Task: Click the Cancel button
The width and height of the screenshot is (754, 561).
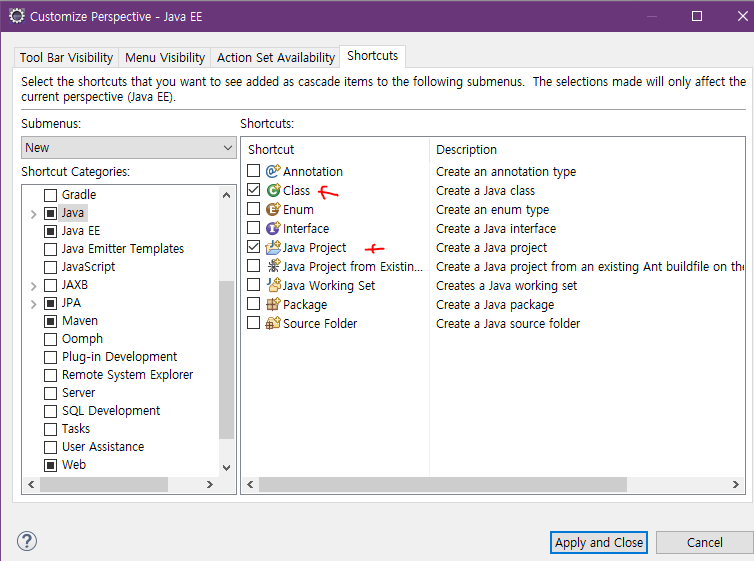Action: coord(704,542)
